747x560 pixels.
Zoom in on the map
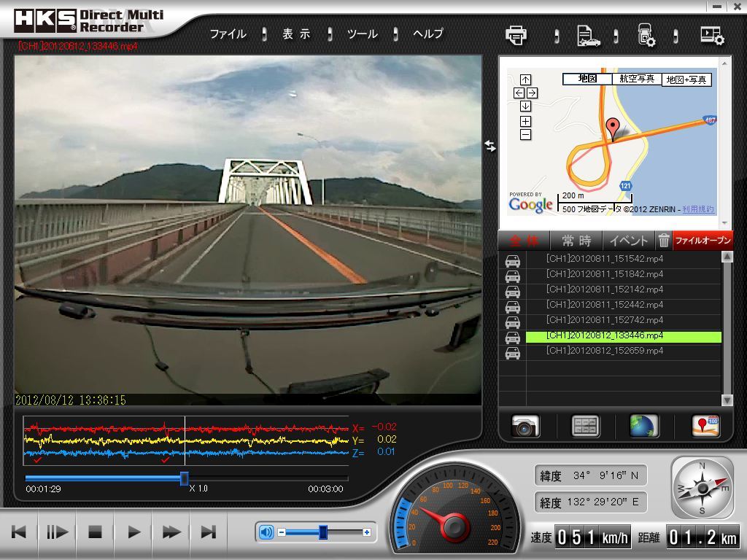[525, 122]
